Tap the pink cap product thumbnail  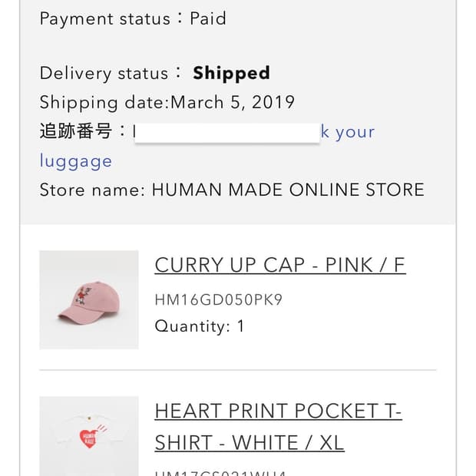(89, 299)
